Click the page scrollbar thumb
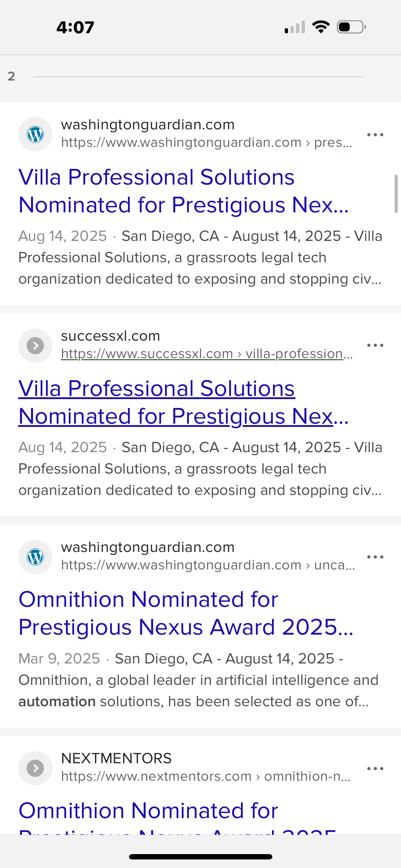The image size is (401, 868). click(x=396, y=193)
